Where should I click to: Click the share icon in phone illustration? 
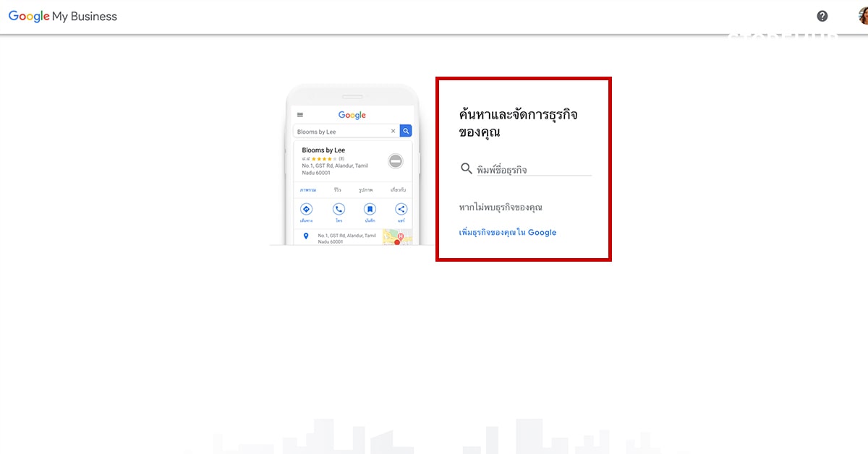(x=401, y=209)
